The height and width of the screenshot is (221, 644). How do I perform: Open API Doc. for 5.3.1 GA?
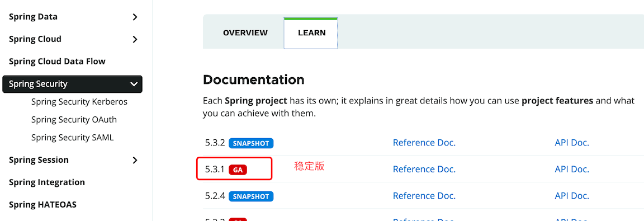point(572,169)
